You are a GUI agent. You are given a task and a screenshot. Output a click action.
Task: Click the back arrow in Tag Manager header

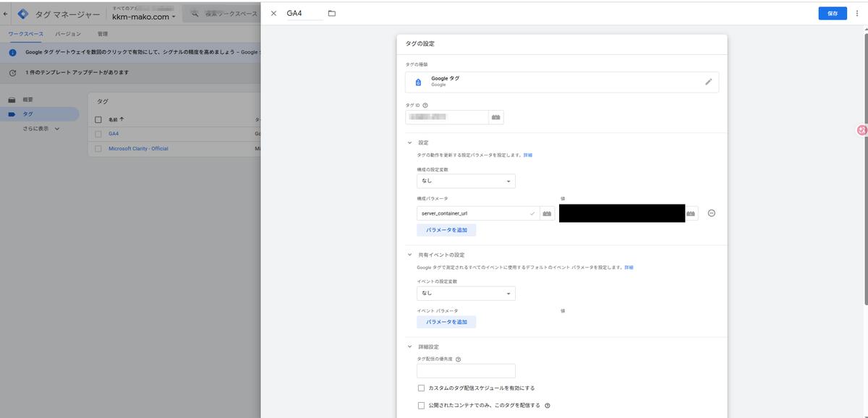tap(6, 14)
